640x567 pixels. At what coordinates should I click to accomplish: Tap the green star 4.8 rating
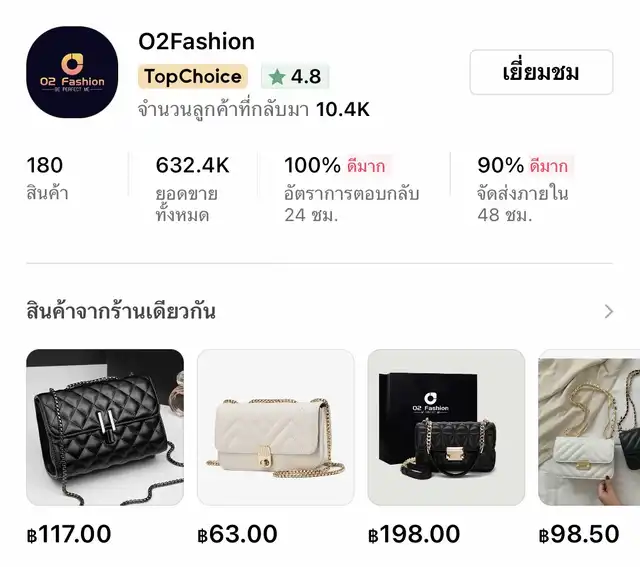click(x=295, y=76)
